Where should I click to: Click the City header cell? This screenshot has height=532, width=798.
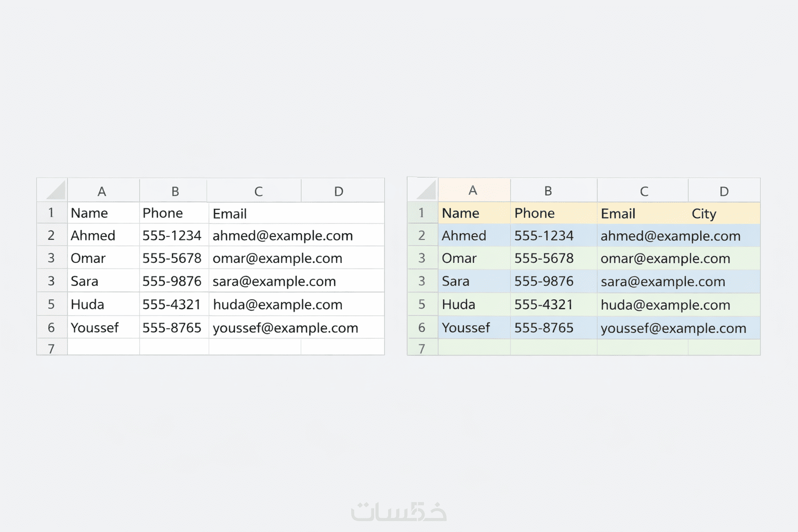[x=704, y=214]
